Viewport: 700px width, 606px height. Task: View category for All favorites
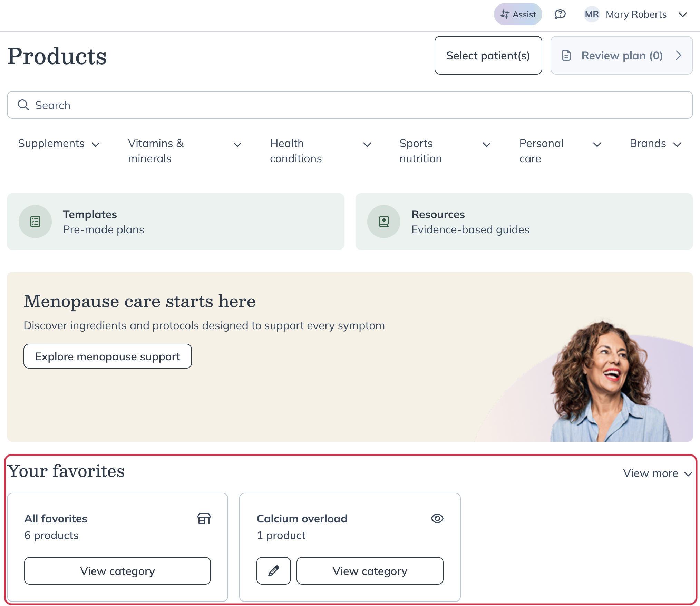click(117, 571)
